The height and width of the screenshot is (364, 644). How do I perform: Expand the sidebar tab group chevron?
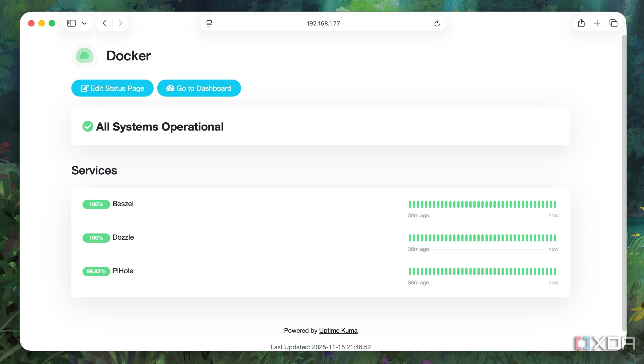coord(84,23)
